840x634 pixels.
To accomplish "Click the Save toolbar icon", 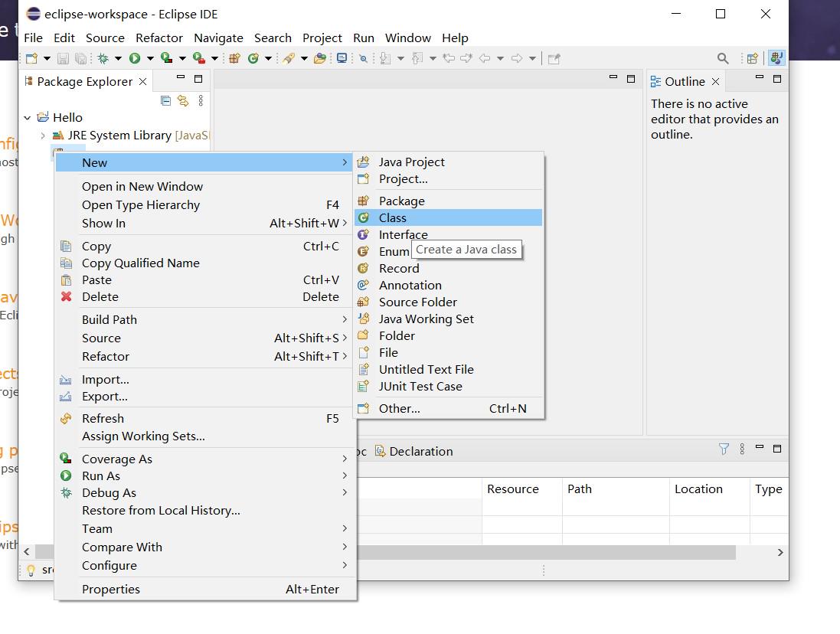I will click(x=64, y=58).
